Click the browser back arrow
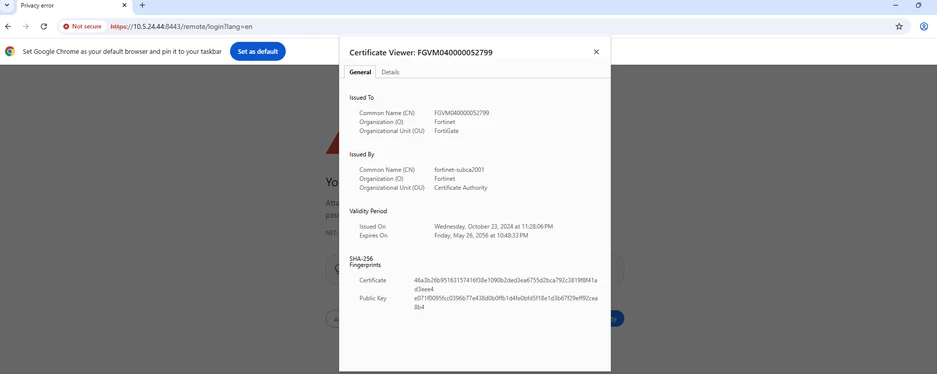 coord(8,26)
